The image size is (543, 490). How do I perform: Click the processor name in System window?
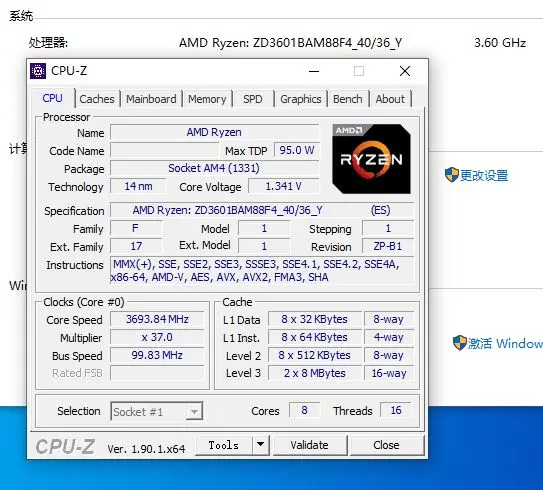pos(291,43)
